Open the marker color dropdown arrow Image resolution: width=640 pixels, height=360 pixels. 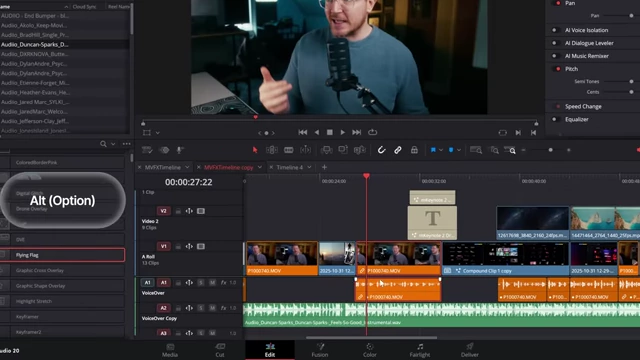(x=459, y=150)
